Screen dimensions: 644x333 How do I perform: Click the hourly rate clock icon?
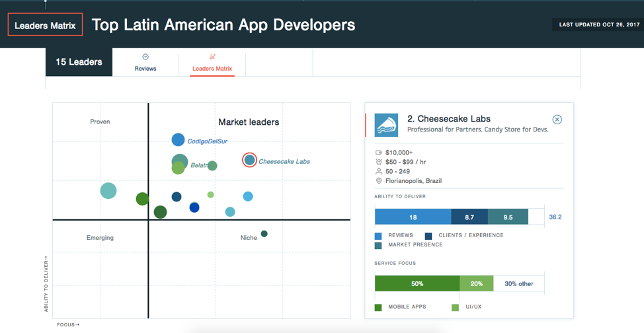tap(379, 162)
